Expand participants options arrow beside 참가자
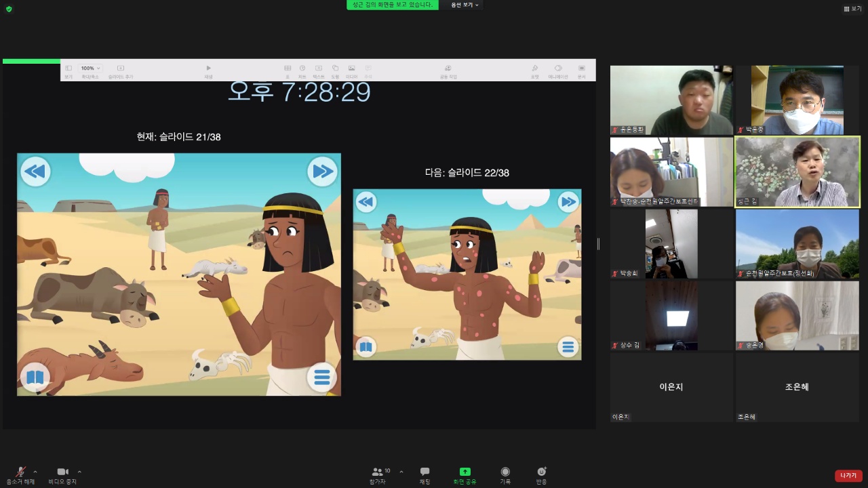The width and height of the screenshot is (868, 488). tap(401, 472)
